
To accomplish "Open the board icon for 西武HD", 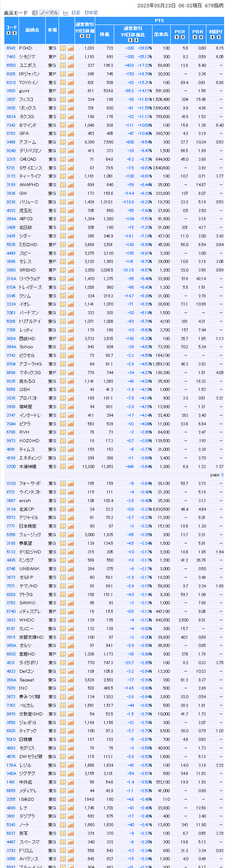I will tap(62, 338).
